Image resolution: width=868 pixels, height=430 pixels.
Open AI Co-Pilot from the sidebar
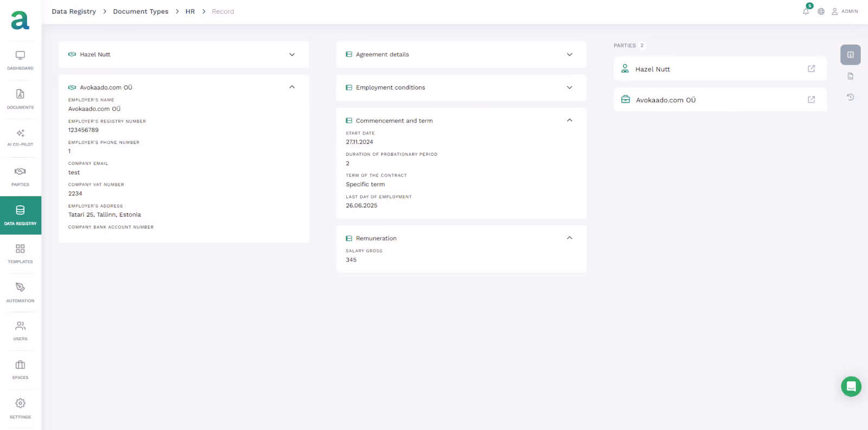click(x=20, y=138)
